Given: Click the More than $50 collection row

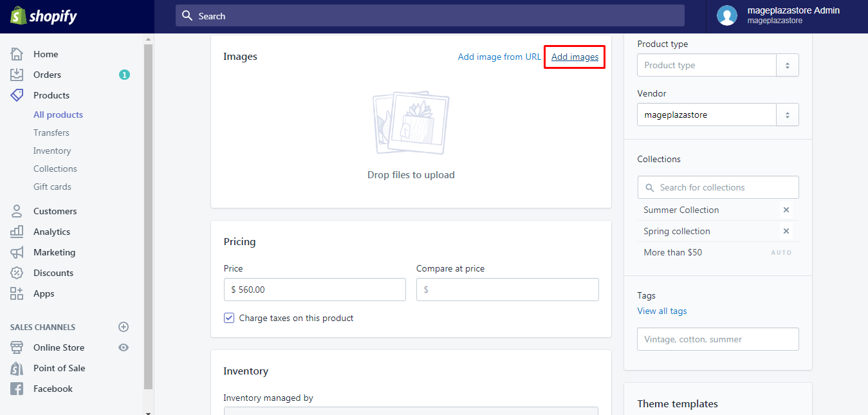Looking at the screenshot, I should (x=718, y=252).
